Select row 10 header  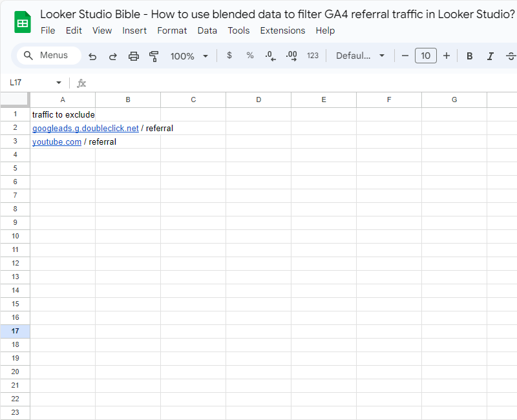click(x=15, y=236)
